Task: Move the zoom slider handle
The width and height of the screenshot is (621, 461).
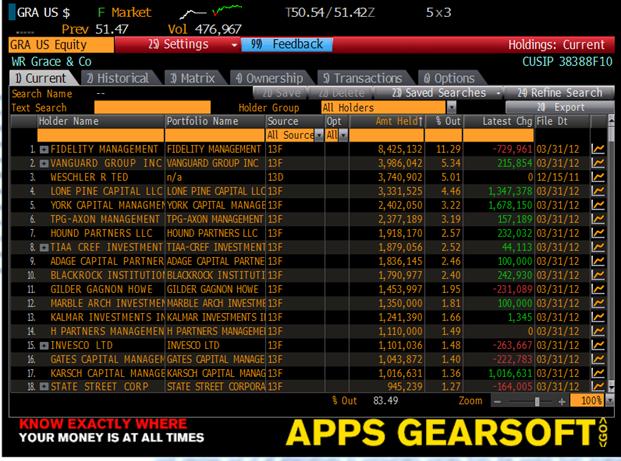Action: [537, 402]
